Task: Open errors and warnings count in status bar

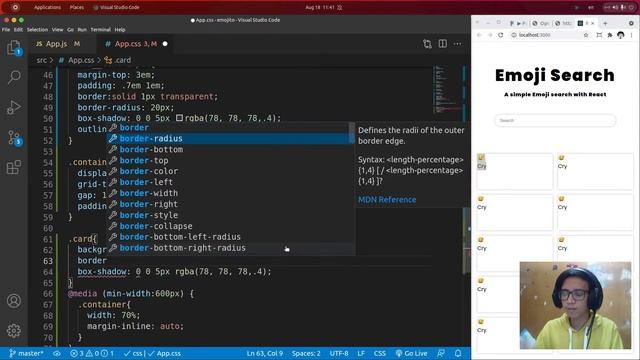Action: coord(92,353)
